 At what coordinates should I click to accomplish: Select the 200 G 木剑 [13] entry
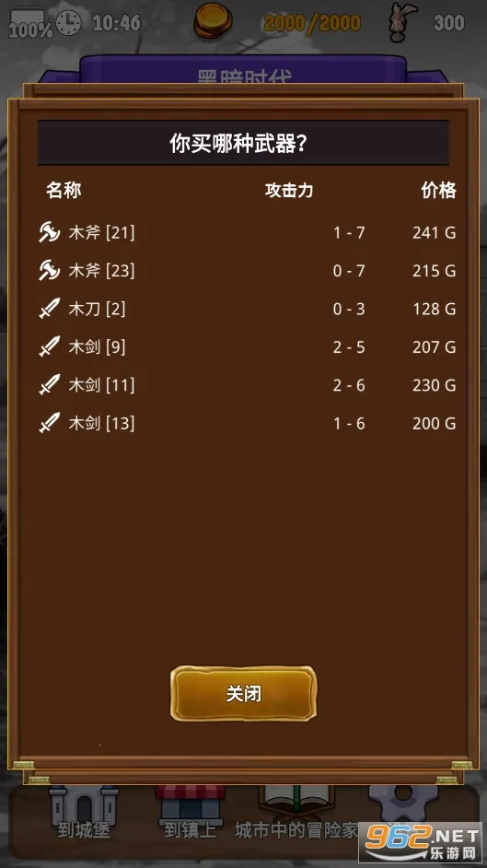coord(247,424)
